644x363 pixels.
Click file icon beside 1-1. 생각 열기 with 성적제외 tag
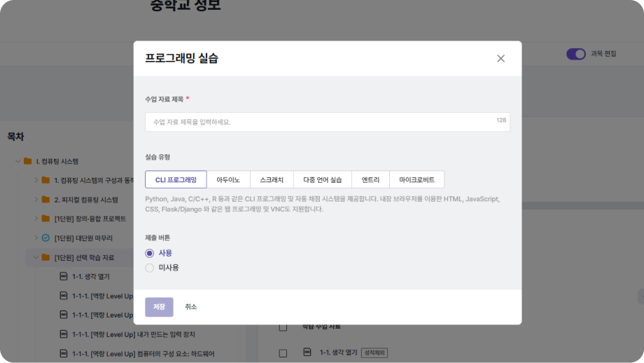click(307, 352)
